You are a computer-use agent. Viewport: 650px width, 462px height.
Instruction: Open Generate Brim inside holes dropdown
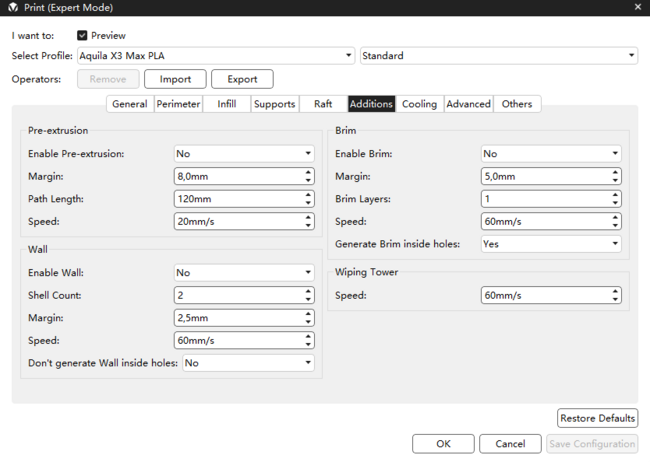(x=551, y=244)
